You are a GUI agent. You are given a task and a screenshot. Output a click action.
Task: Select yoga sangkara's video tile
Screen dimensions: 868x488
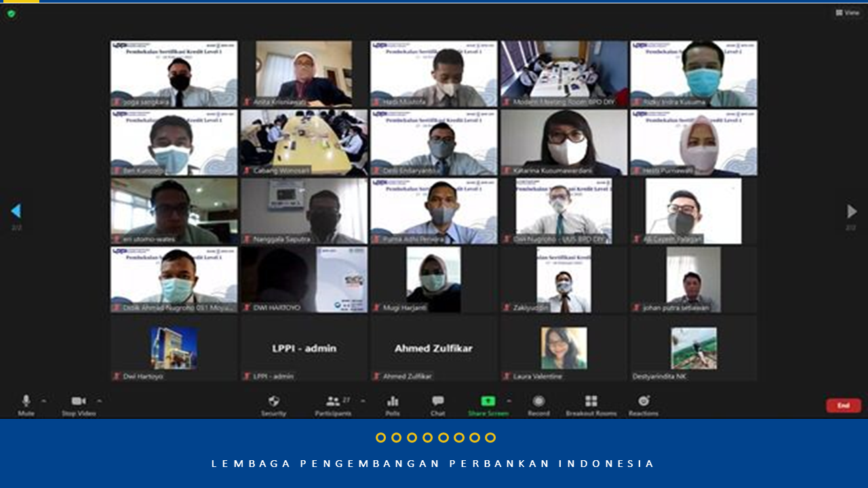click(174, 74)
